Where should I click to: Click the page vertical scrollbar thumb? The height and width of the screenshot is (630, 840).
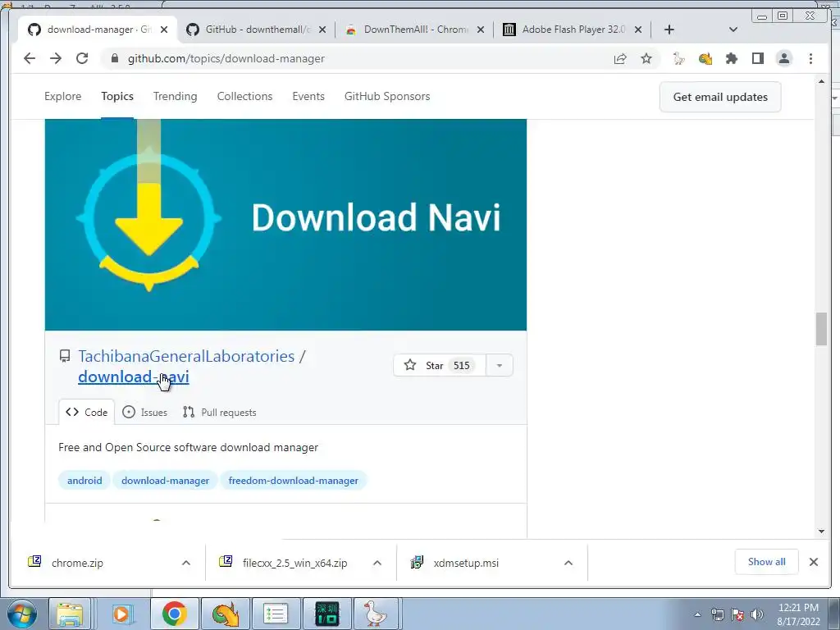821,329
